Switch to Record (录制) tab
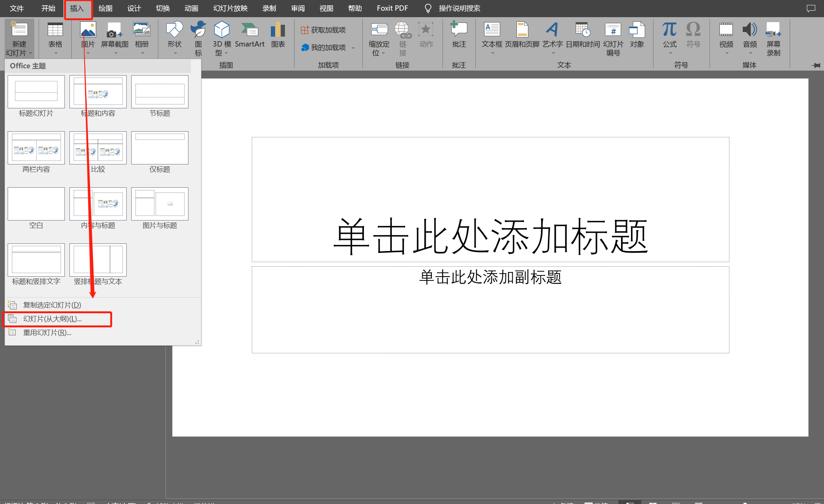The height and width of the screenshot is (504, 824). point(269,8)
